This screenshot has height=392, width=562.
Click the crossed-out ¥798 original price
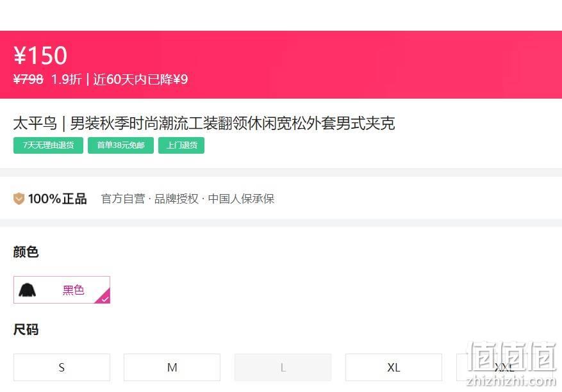click(x=28, y=79)
